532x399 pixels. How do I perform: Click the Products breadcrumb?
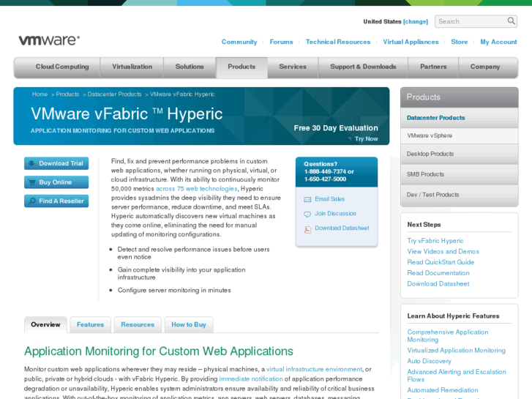coord(67,94)
